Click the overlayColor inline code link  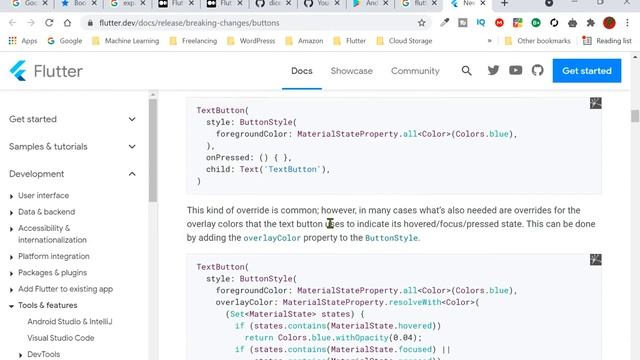pyautogui.click(x=272, y=238)
